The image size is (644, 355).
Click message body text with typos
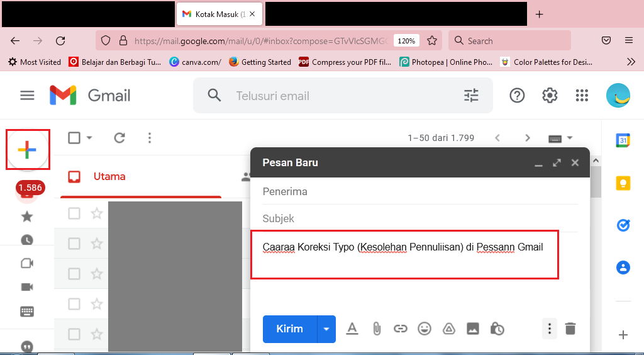tap(402, 247)
